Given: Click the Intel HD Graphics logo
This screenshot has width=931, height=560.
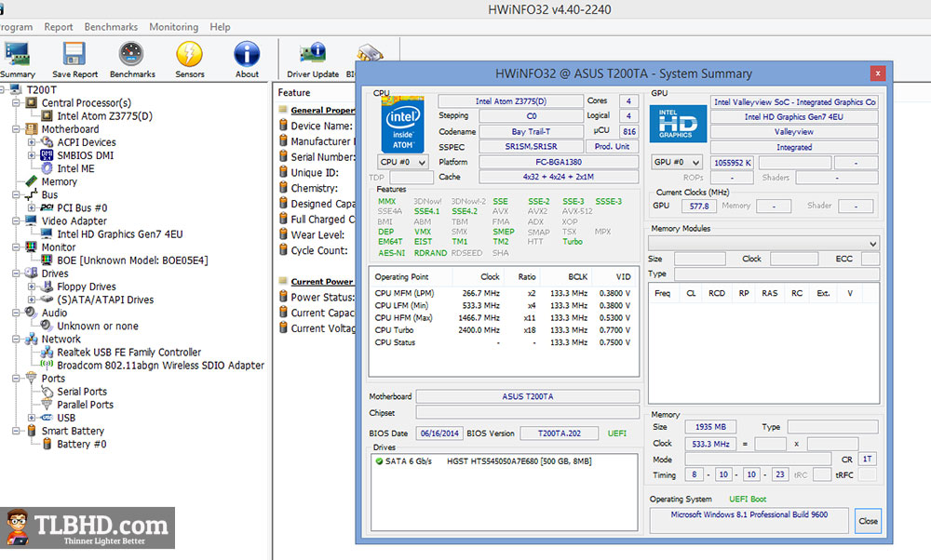Looking at the screenshot, I should tap(678, 124).
